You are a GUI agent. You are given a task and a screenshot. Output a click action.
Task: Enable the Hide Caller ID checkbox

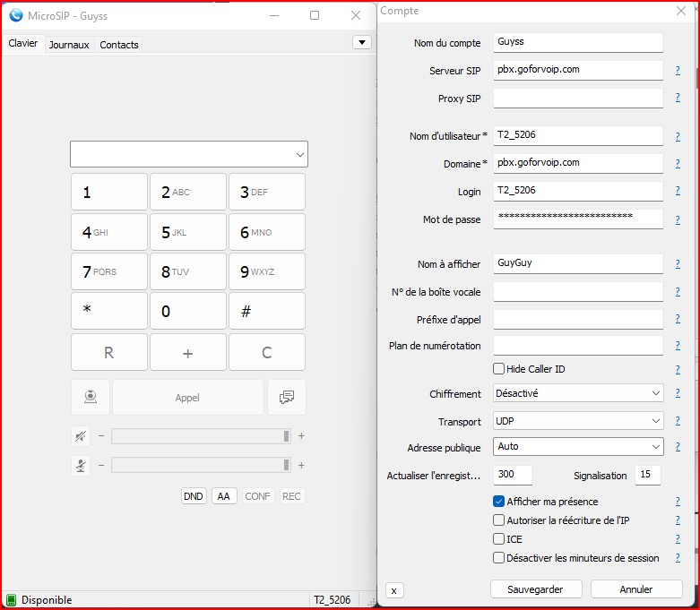tap(498, 368)
